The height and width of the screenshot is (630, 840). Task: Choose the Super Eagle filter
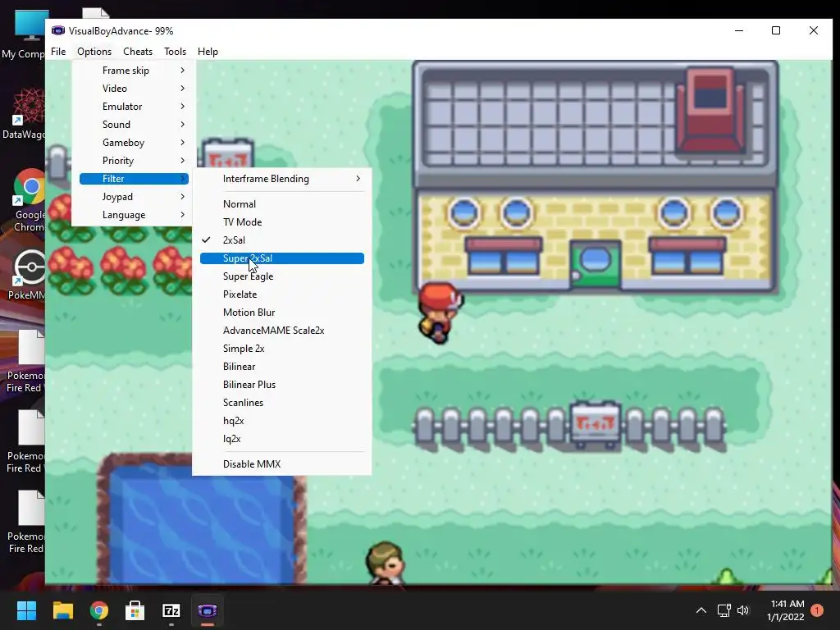pyautogui.click(x=282, y=276)
